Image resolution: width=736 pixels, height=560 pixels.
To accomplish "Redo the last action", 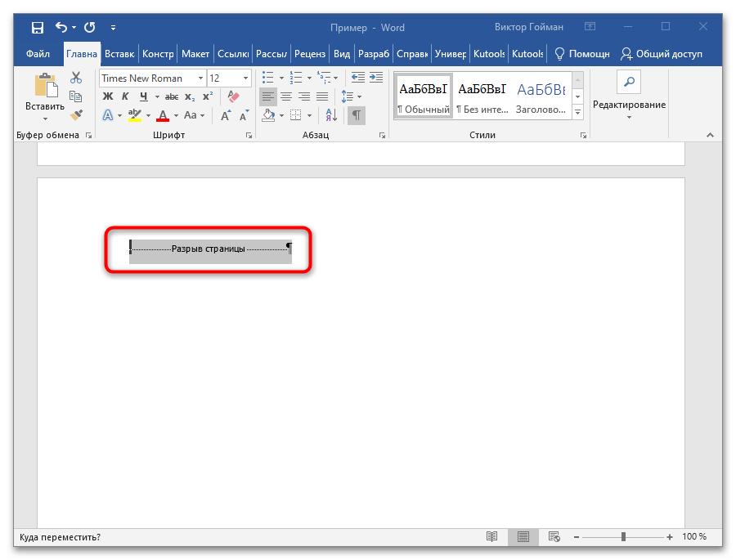I will 90,27.
